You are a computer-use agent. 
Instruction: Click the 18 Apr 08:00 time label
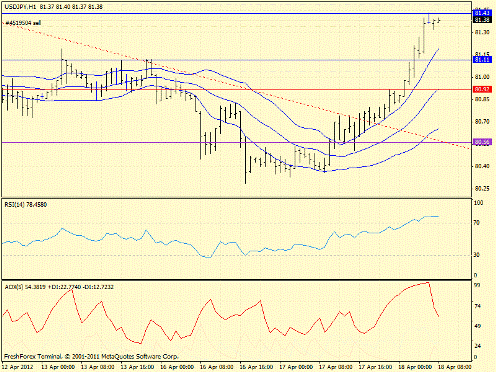[x=455, y=367]
